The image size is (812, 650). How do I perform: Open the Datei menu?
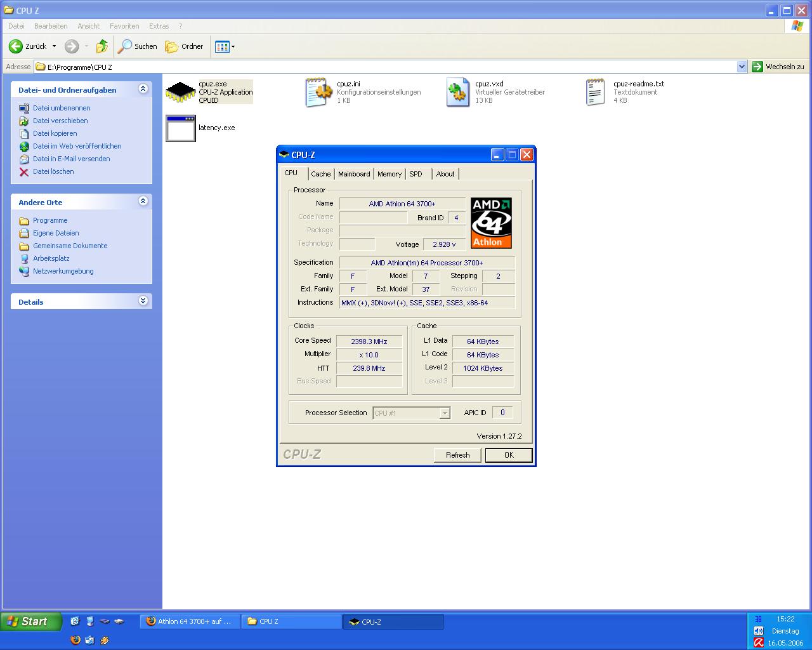(16, 26)
